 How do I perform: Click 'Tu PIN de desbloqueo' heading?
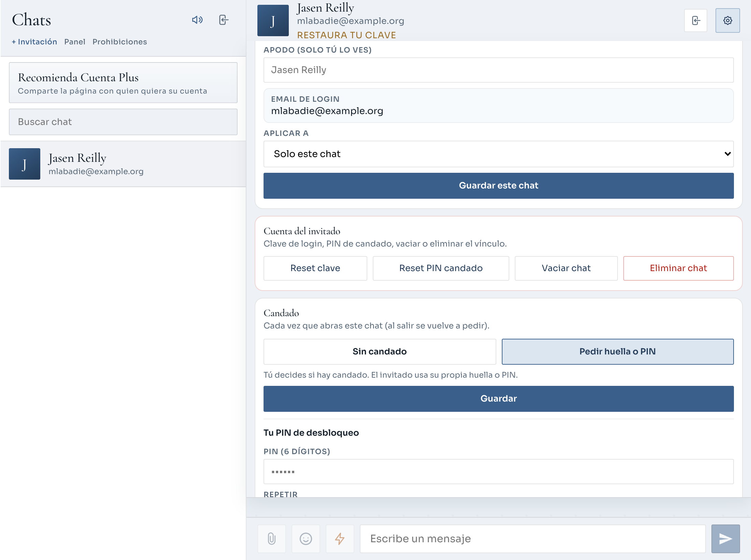[311, 433]
